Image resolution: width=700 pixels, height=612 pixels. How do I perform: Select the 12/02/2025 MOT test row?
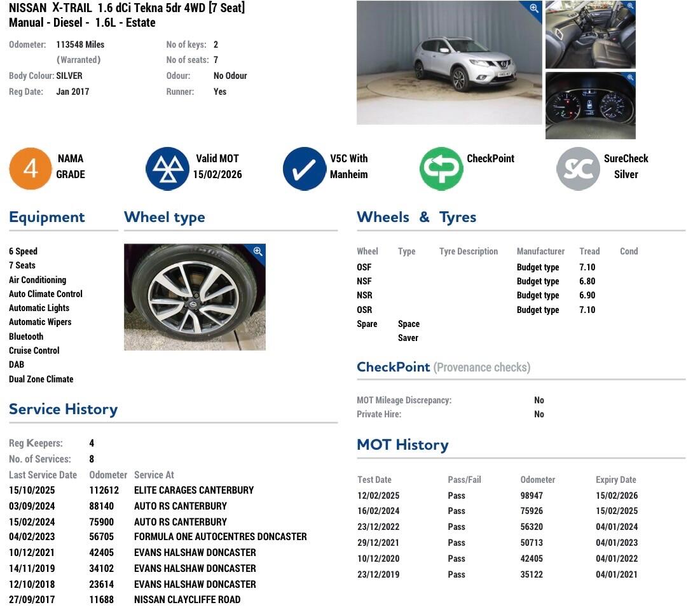(x=497, y=496)
